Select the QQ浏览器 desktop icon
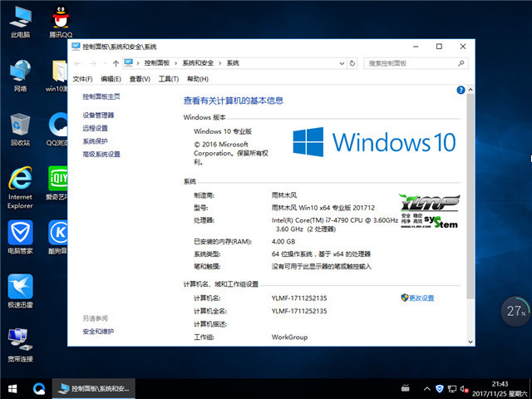The image size is (532, 399). (57, 130)
